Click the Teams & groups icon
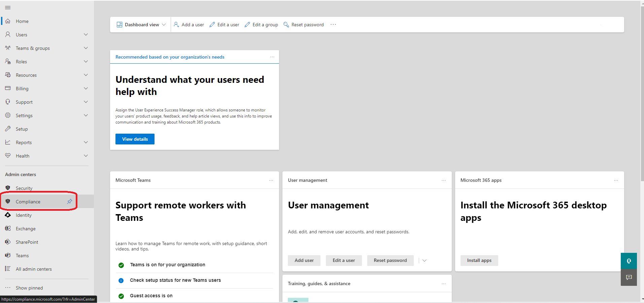Image resolution: width=644 pixels, height=303 pixels. point(8,48)
